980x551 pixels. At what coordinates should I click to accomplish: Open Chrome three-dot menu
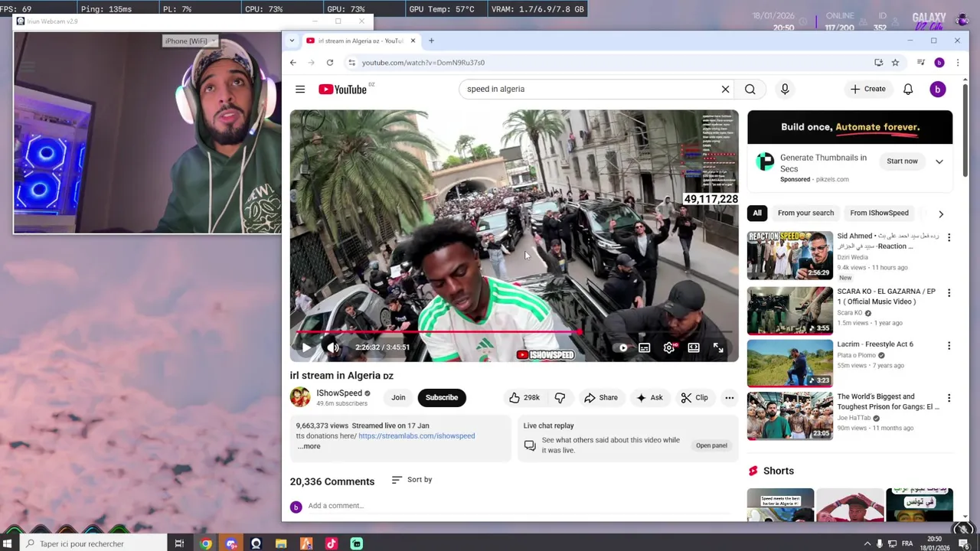click(x=957, y=63)
